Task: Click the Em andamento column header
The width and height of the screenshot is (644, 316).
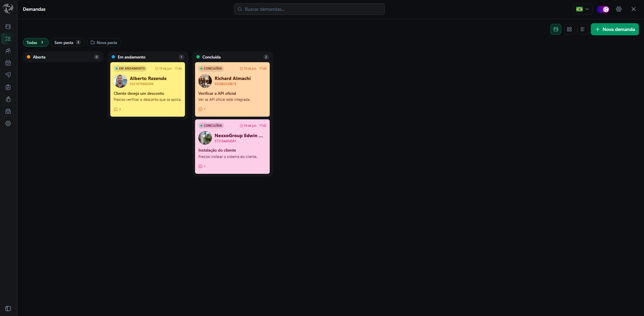Action: (x=148, y=57)
